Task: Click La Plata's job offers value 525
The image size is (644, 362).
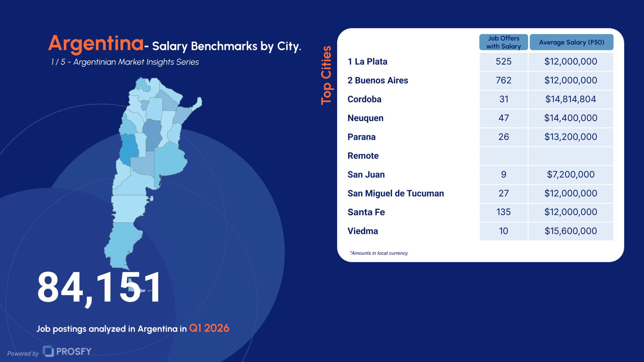Action: pyautogui.click(x=503, y=61)
